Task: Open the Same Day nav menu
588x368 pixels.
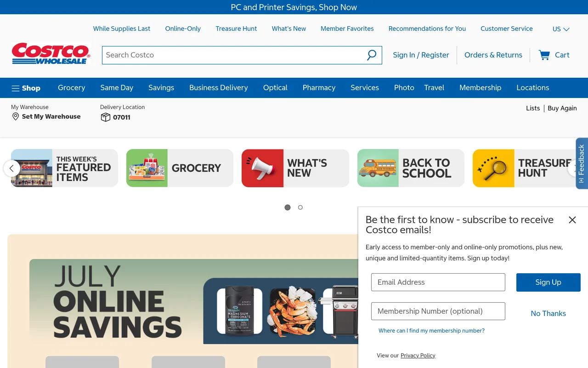Action: pos(117,88)
